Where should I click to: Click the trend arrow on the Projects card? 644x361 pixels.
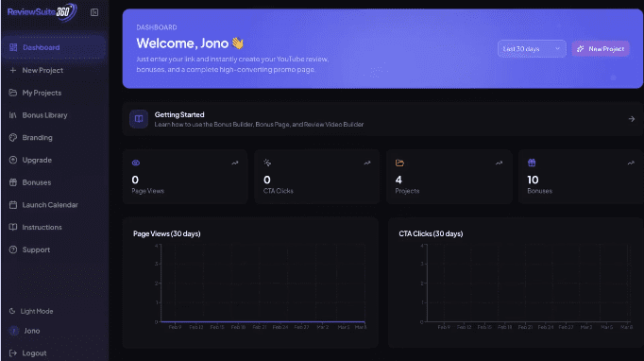tap(499, 163)
